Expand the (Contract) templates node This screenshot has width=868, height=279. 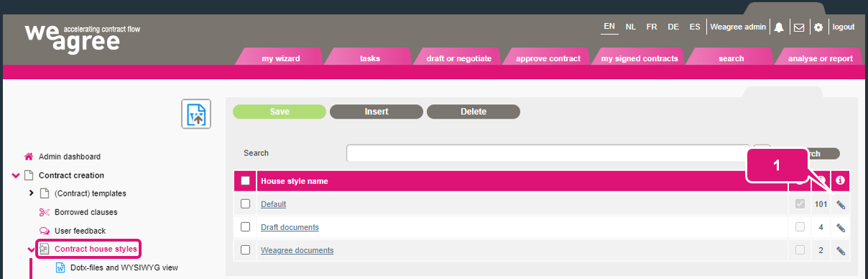pos(31,193)
